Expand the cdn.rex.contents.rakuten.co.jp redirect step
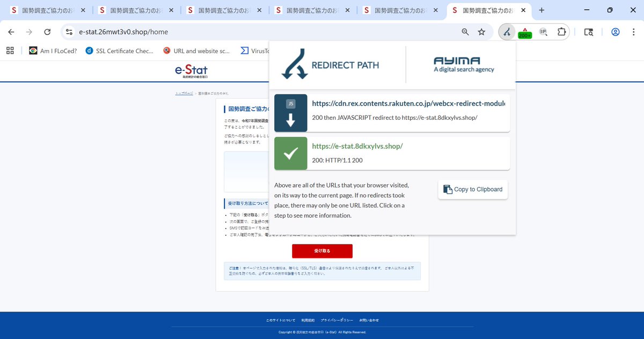Image resolution: width=644 pixels, height=339 pixels. pos(392,113)
